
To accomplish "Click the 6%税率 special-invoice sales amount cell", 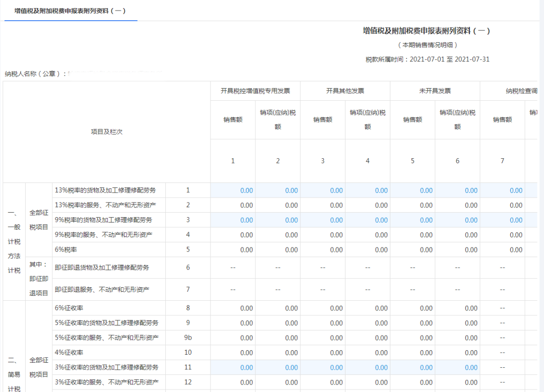I will tap(233, 250).
